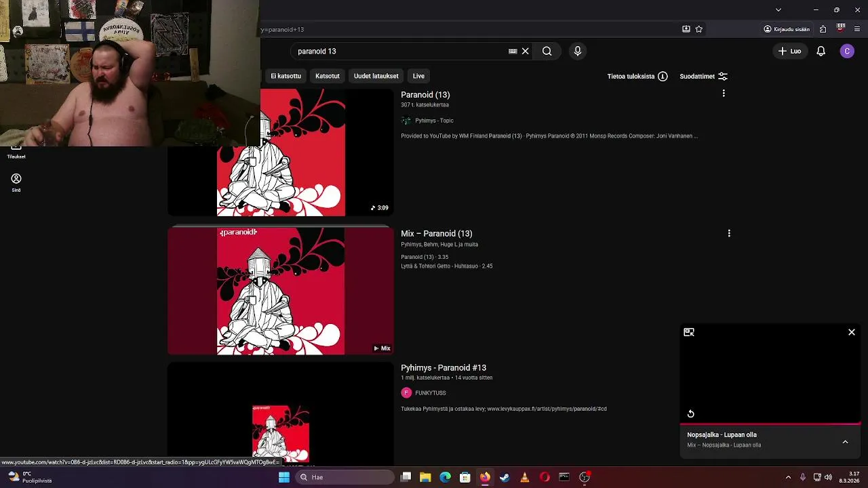Replay the video in the miniplayer

coord(690,413)
